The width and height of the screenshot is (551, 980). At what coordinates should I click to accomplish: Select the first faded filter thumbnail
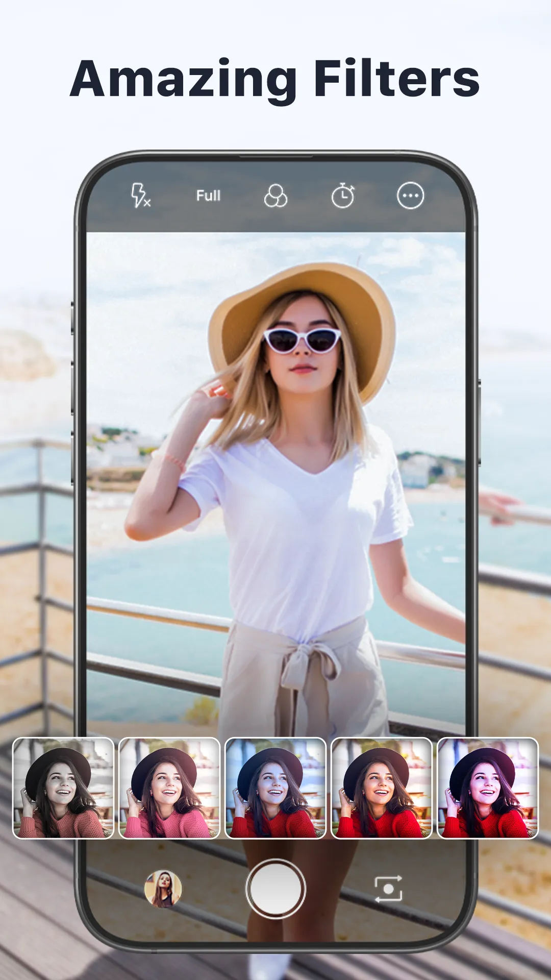[63, 788]
